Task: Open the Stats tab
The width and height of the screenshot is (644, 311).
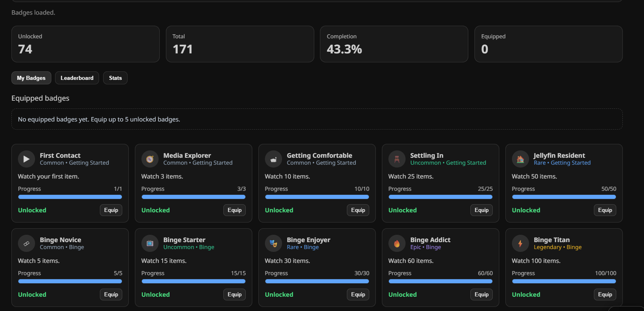Action: (x=115, y=78)
